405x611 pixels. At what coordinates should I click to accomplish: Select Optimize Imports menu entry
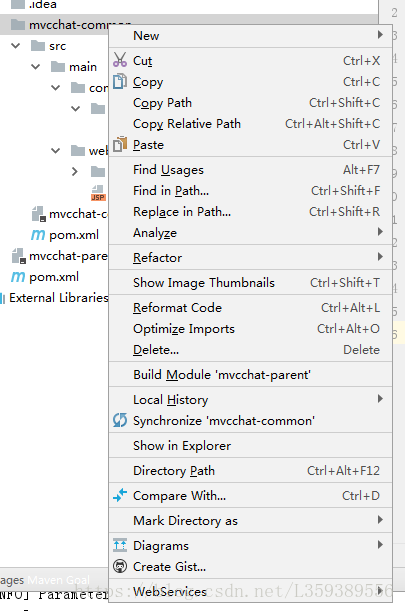pos(250,328)
